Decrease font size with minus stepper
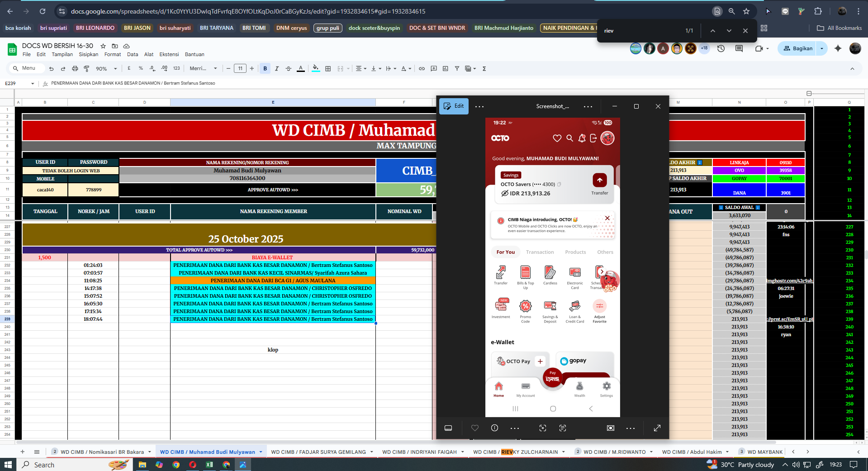 [228, 68]
